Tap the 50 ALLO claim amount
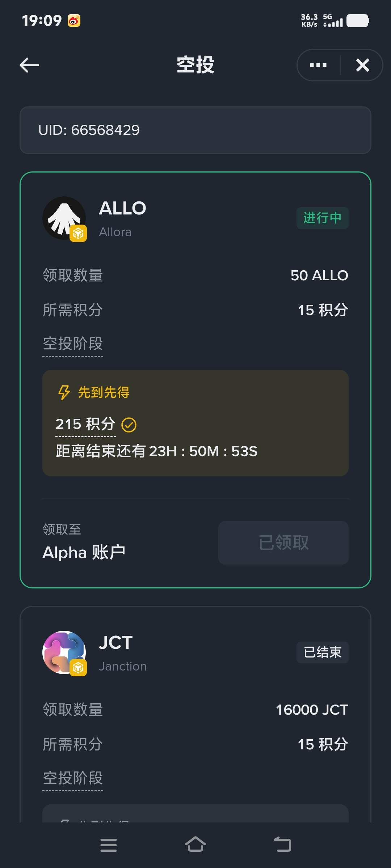The width and height of the screenshot is (391, 868). [319, 276]
